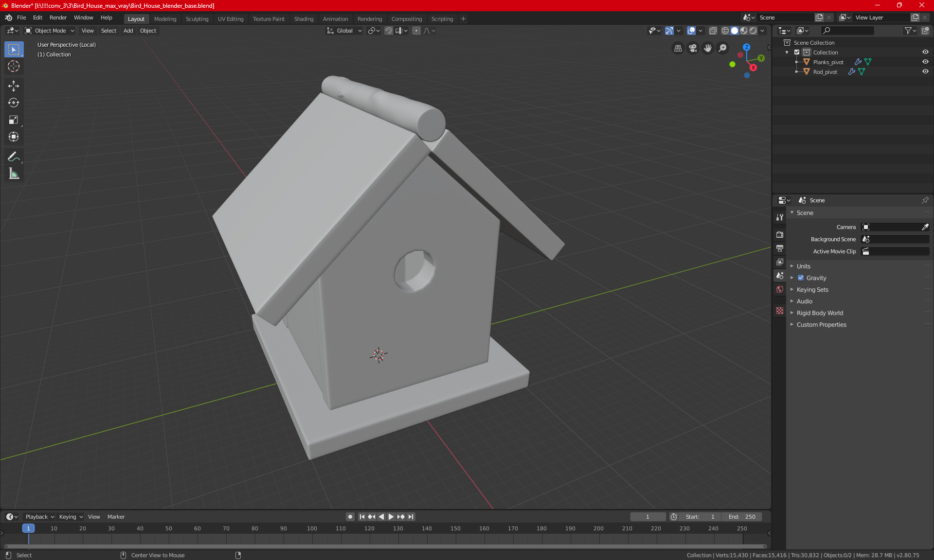Open the Object Mode dropdown

pyautogui.click(x=50, y=31)
